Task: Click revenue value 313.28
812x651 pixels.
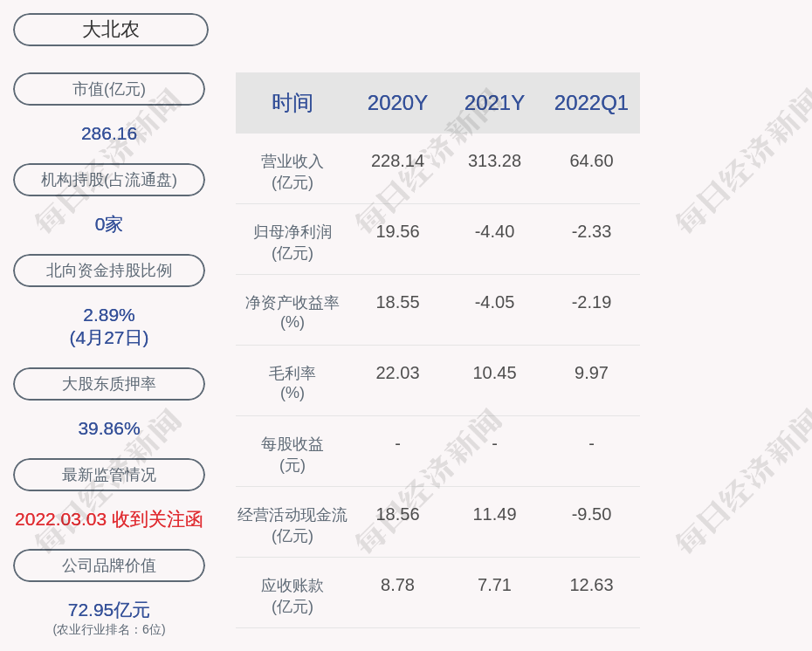Action: [x=494, y=161]
